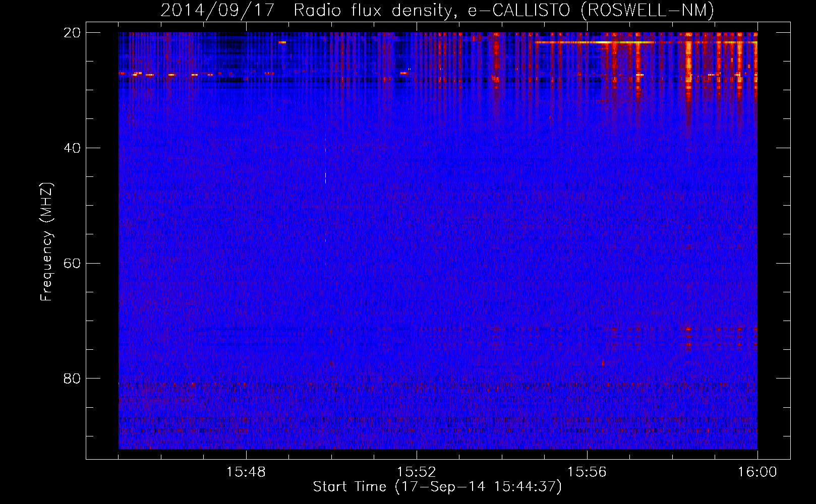The image size is (816, 504).
Task: Click the 'Frequency (MHZ)' axis label
Action: coord(46,242)
